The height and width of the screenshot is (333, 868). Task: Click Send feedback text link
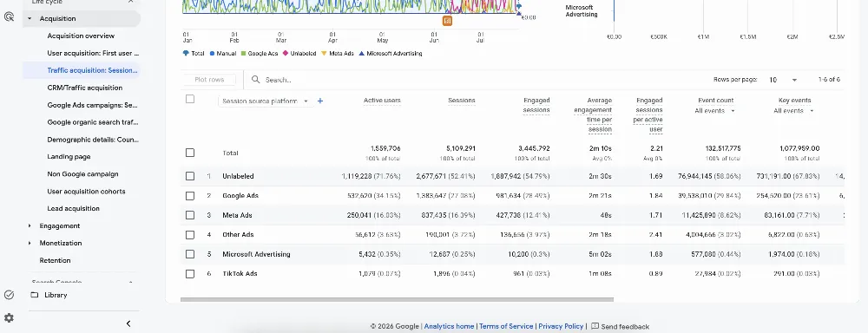(625, 326)
